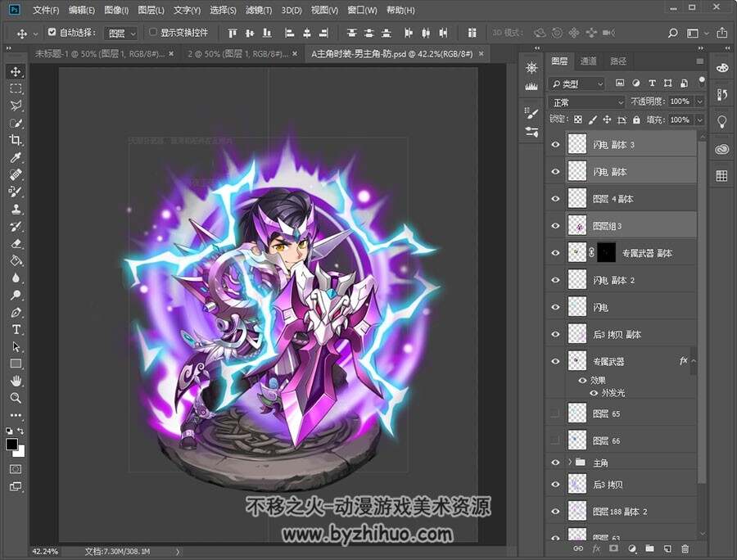Swap foreground and background colors
Viewport: 737px width, 560px height.
click(x=20, y=431)
